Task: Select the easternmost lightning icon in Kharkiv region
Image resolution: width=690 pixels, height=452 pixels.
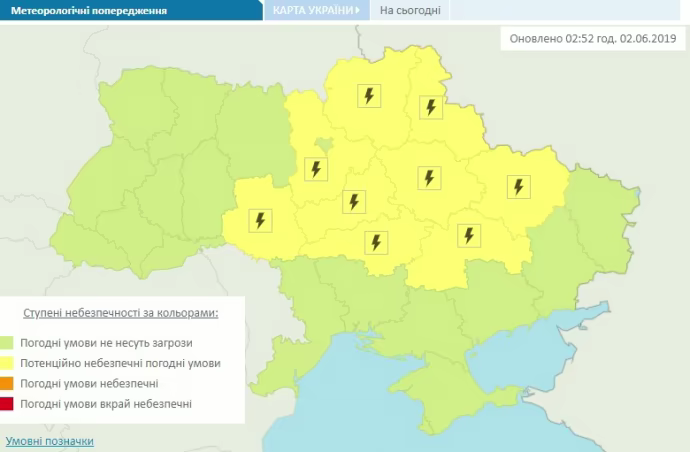Action: coord(518,186)
